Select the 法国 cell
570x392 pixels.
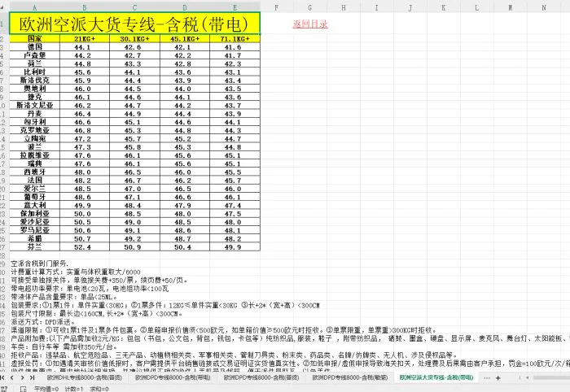tap(34, 181)
